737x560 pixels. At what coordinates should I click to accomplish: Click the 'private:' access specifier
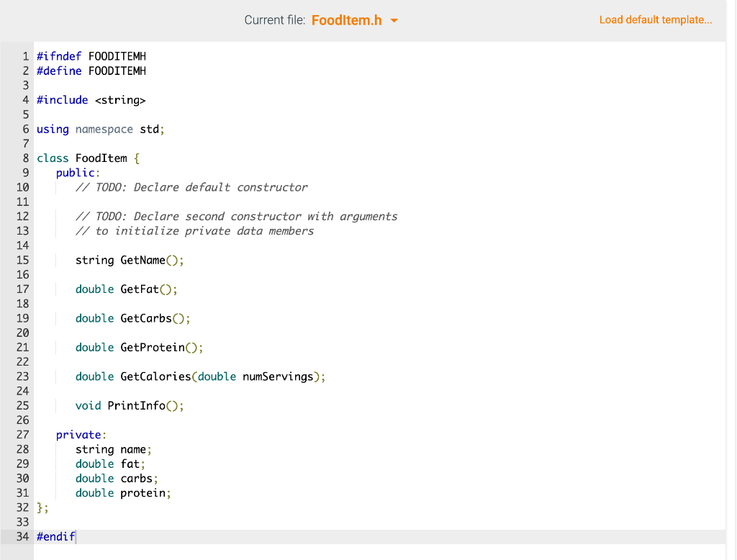coord(81,435)
